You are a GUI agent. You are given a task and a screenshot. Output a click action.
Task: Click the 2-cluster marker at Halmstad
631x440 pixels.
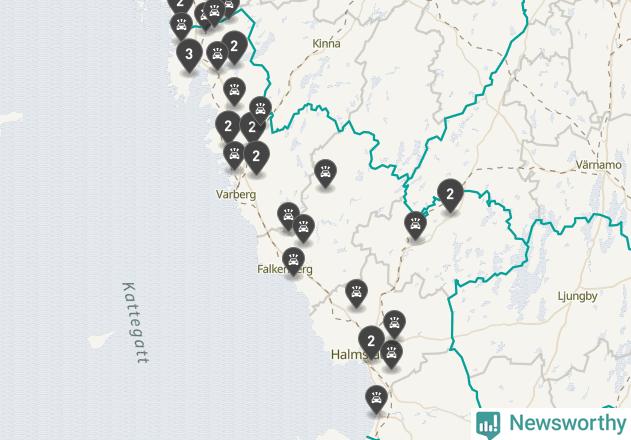click(x=371, y=343)
